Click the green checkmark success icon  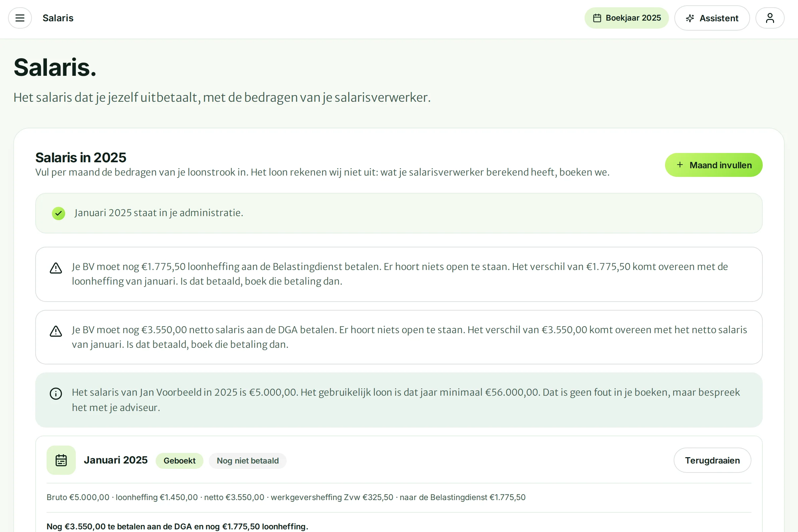coord(59,213)
